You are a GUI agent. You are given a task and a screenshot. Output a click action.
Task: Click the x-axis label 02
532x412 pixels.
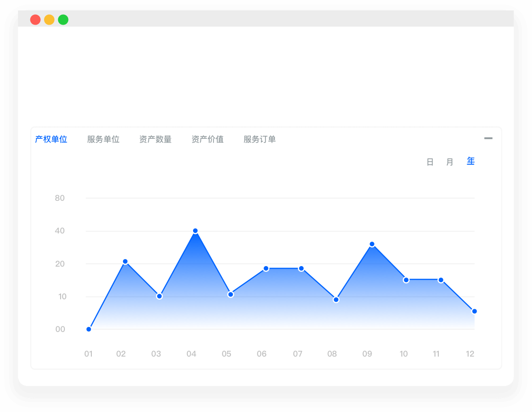pyautogui.click(x=121, y=354)
